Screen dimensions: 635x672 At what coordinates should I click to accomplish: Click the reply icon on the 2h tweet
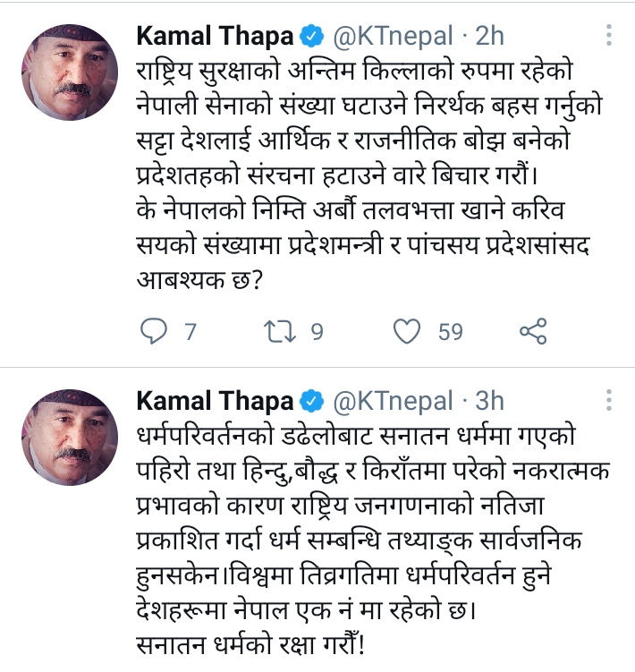155,332
